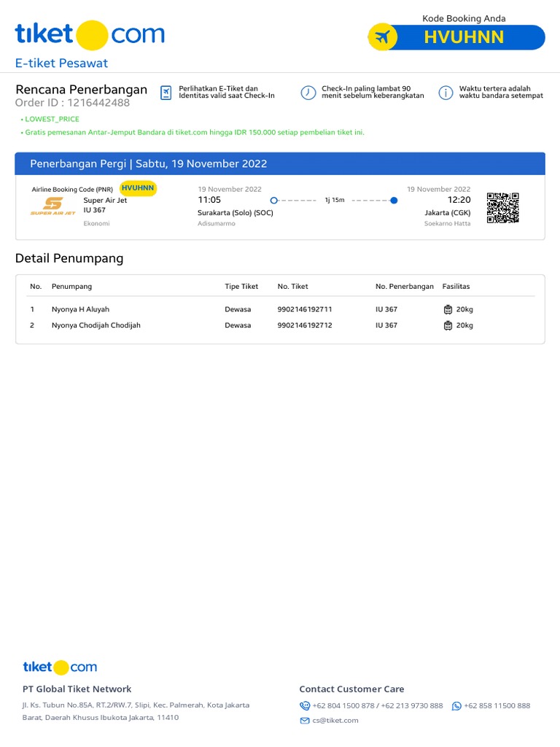Viewport: 560px width, 747px height.
Task: Click the Super Air Jet airline logo
Action: click(x=52, y=206)
